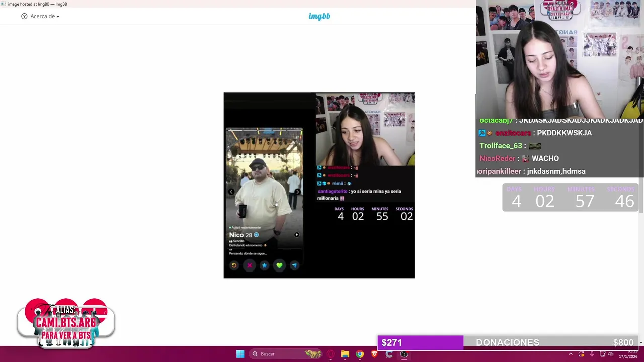Click the donations progress bar
This screenshot has width=644, height=362.
[508, 342]
